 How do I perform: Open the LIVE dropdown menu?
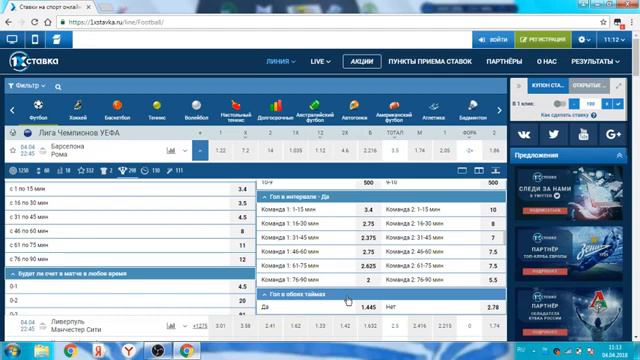pos(320,61)
